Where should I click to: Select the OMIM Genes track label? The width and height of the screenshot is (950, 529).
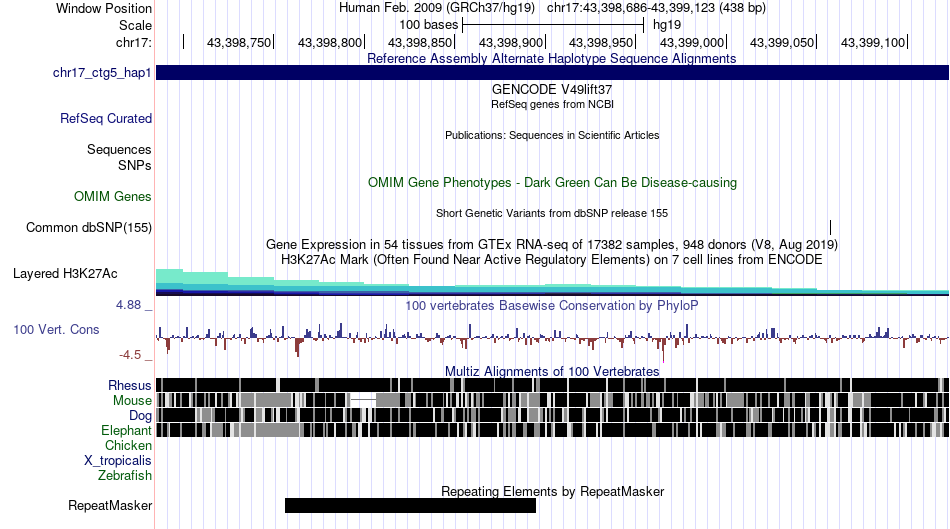click(x=113, y=196)
